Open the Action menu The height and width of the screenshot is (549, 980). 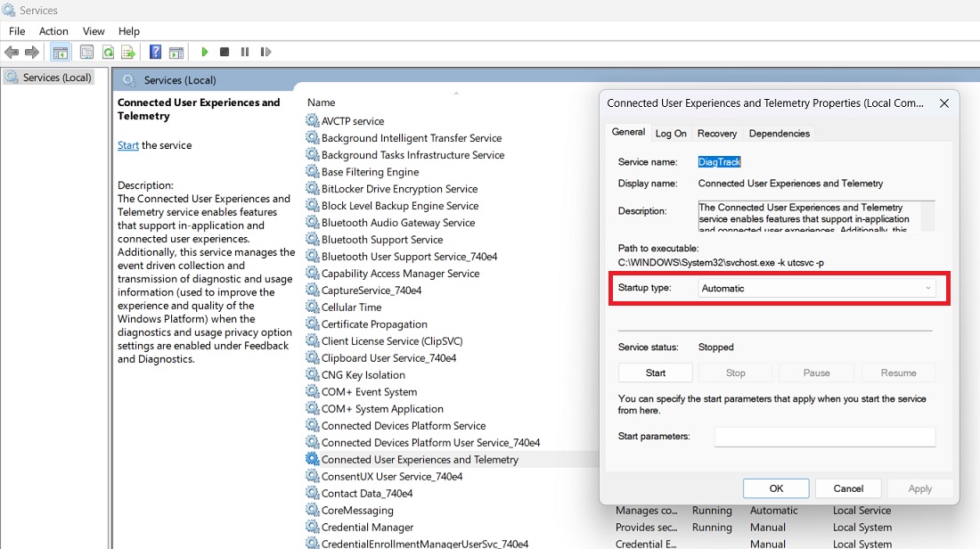53,30
